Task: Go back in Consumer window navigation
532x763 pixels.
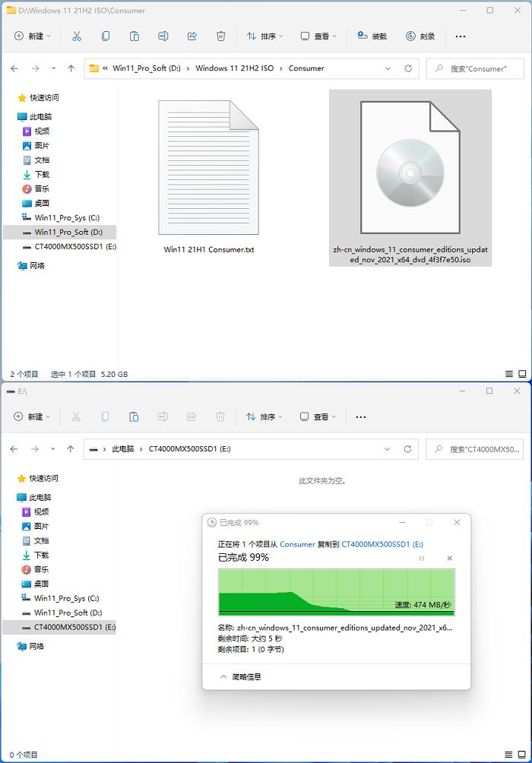Action: tap(14, 68)
